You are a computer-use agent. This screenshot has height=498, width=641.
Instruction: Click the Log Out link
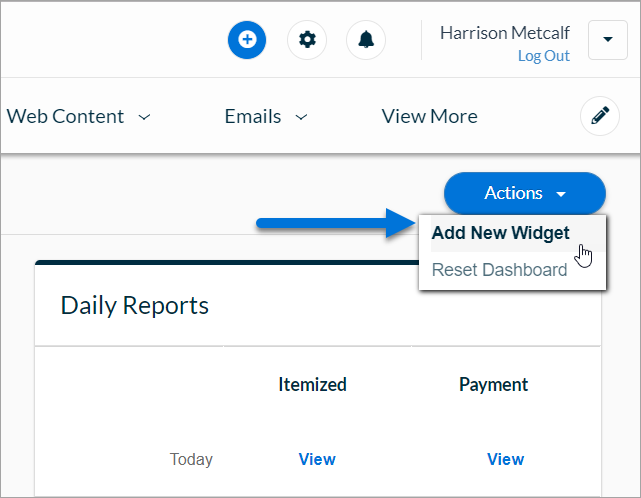tap(544, 56)
